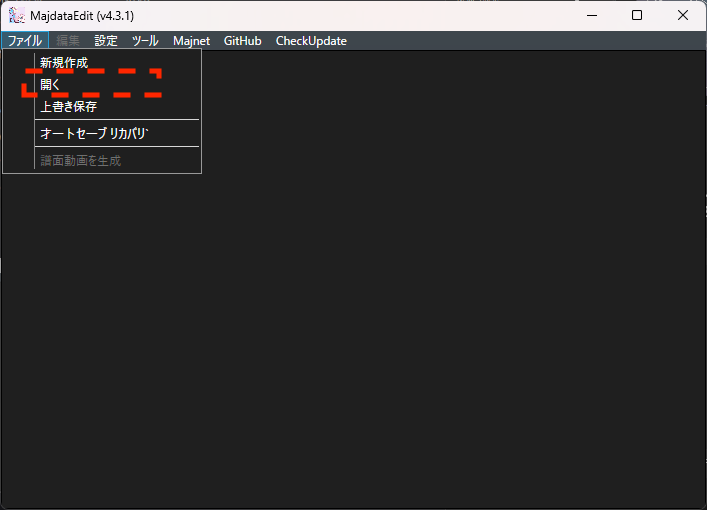Open the 設定 menu
707x510 pixels.
pos(106,41)
